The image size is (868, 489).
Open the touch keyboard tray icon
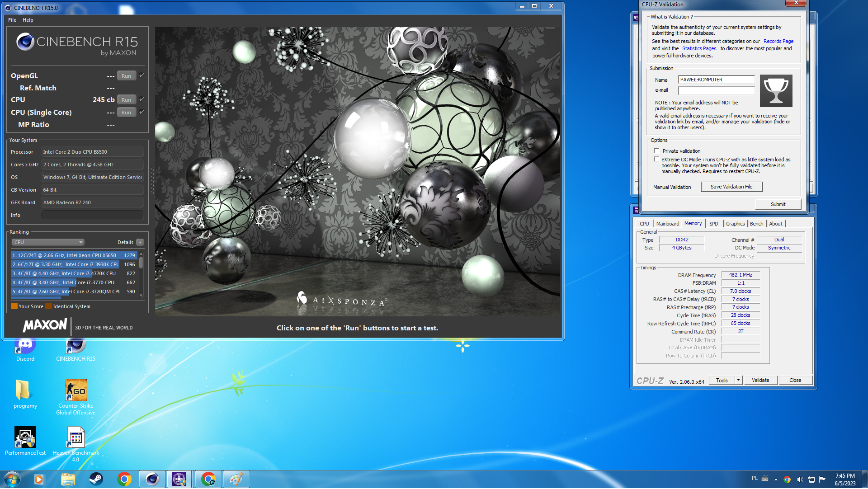click(x=765, y=479)
